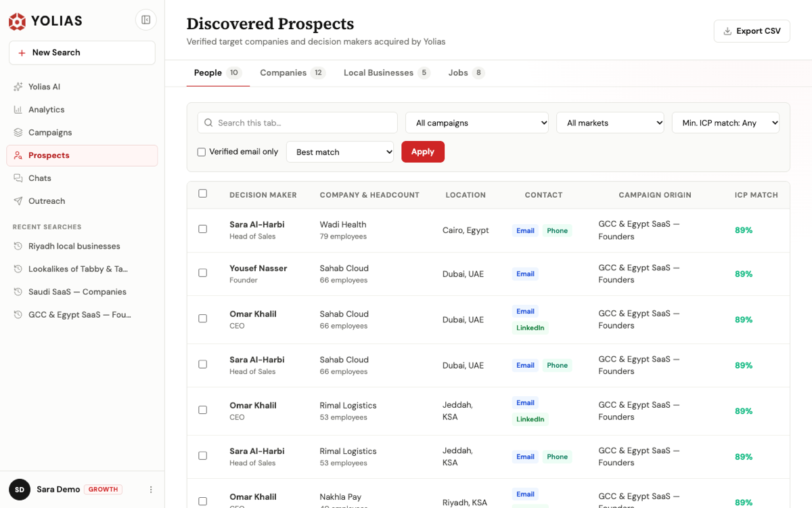Open the All markets dropdown
This screenshot has height=508, width=812.
(610, 123)
